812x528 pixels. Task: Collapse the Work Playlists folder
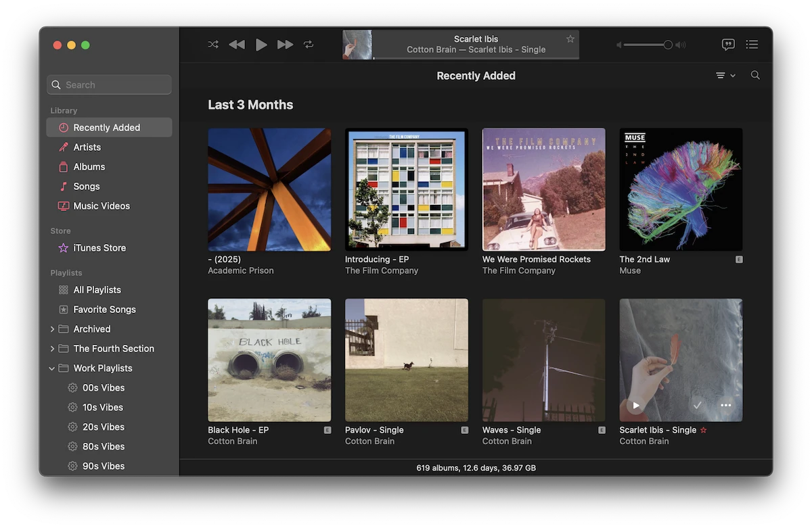pos(51,368)
